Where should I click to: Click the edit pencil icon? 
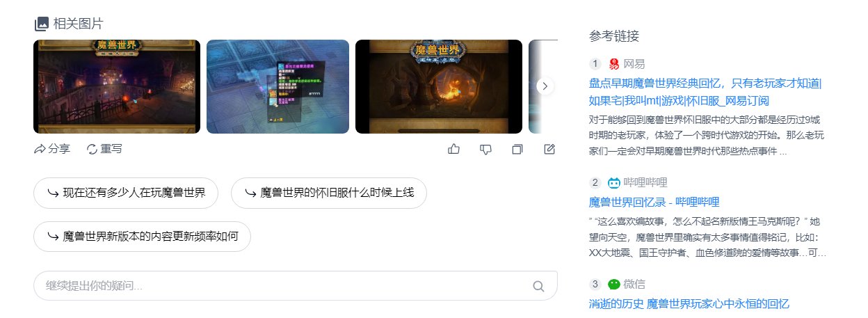549,149
